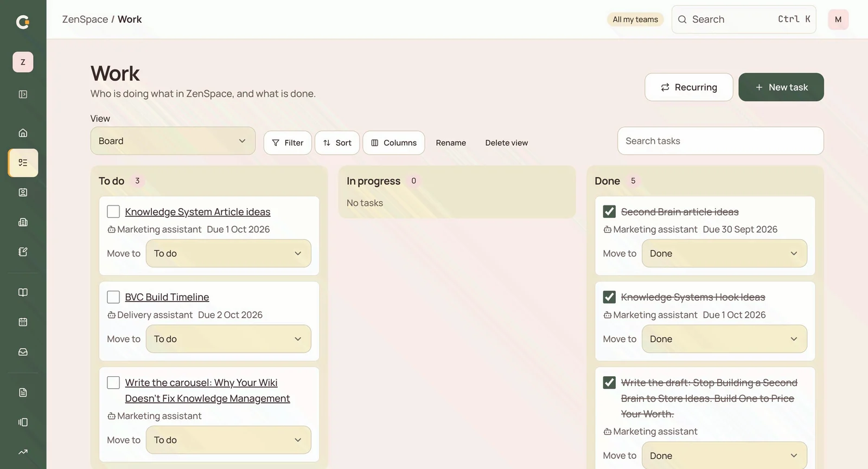The image size is (868, 469).
Task: Open the calendar icon in sidebar
Action: (23, 322)
